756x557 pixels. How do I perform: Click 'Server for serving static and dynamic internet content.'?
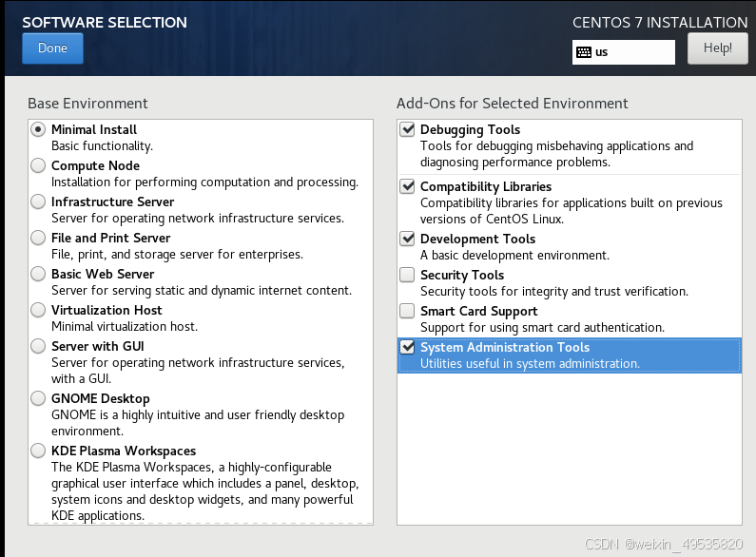(202, 291)
